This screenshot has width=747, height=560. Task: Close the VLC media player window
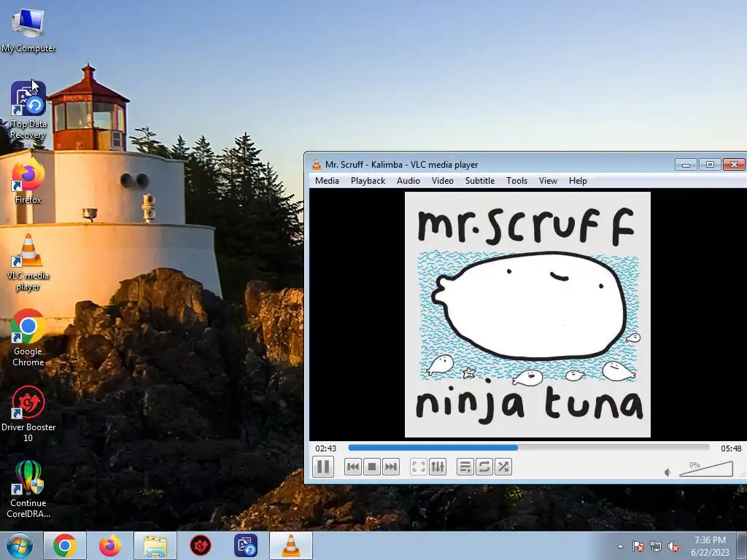coord(734,165)
